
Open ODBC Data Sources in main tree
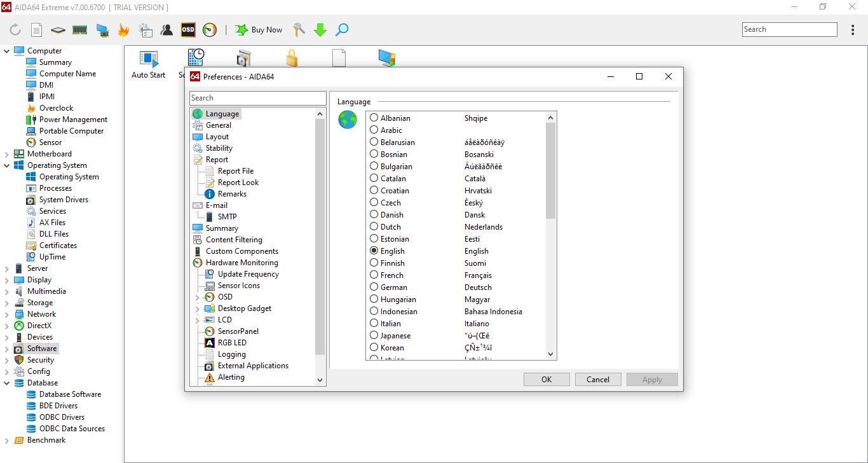72,429
